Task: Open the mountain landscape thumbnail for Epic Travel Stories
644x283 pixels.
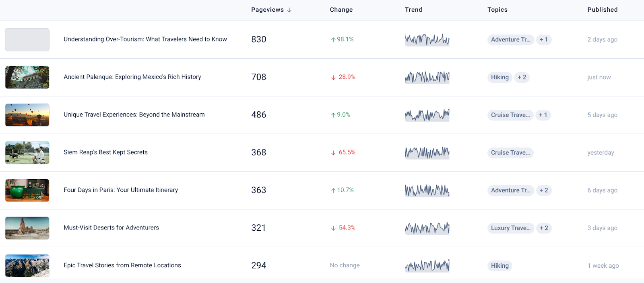Action: [x=27, y=266]
